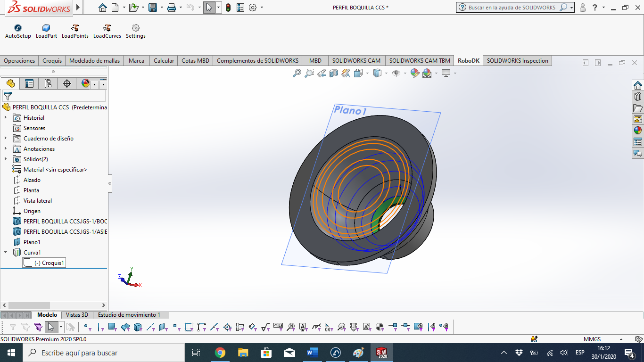The width and height of the screenshot is (644, 362).
Task: Open the PropertyManager panel tab icon
Action: pyautogui.click(x=29, y=84)
